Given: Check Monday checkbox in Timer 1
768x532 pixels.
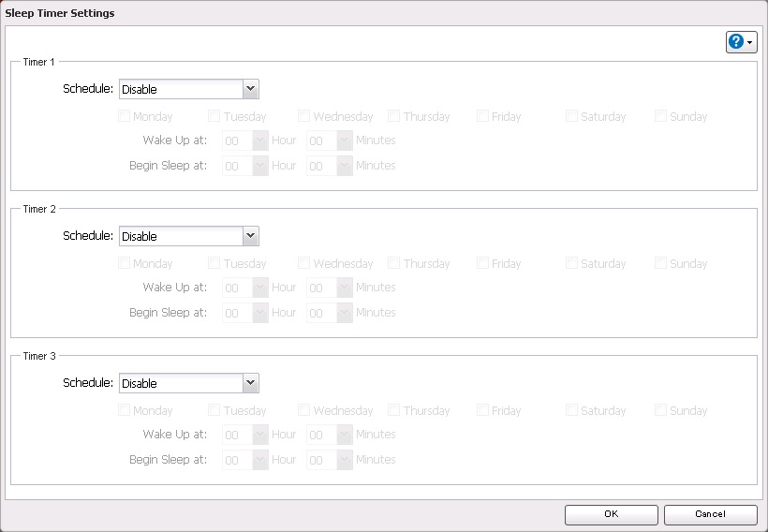Looking at the screenshot, I should 125,117.
